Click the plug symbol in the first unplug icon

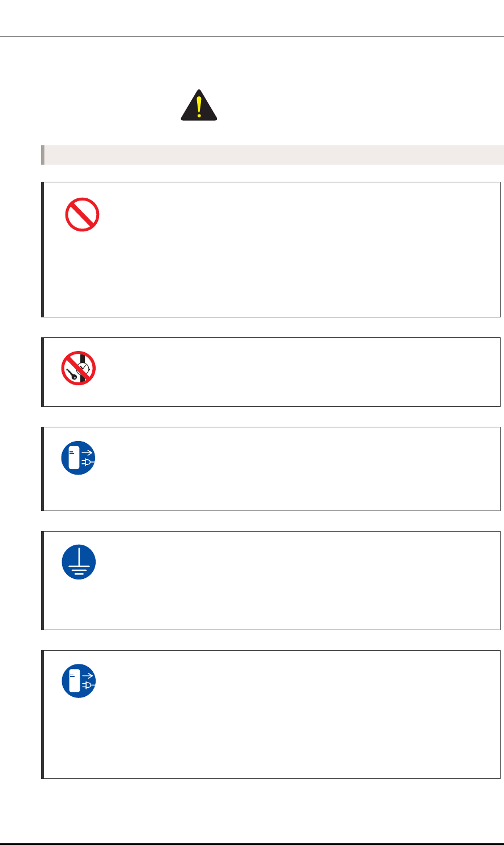click(88, 462)
